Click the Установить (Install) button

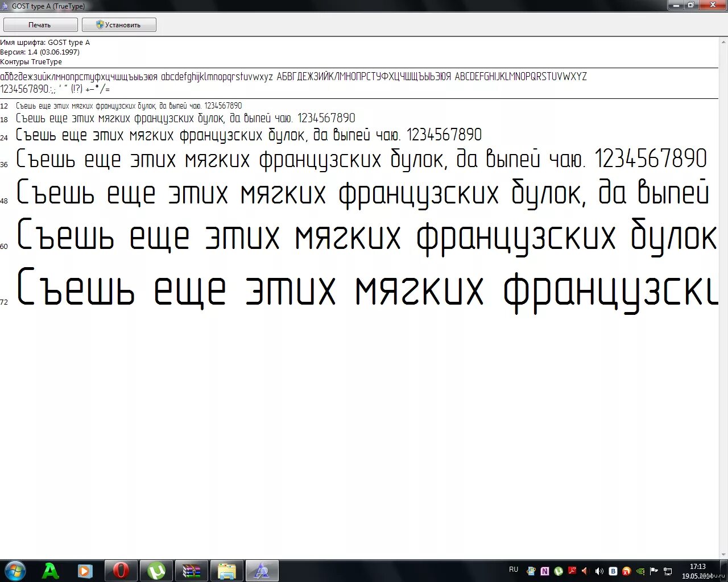click(x=119, y=24)
